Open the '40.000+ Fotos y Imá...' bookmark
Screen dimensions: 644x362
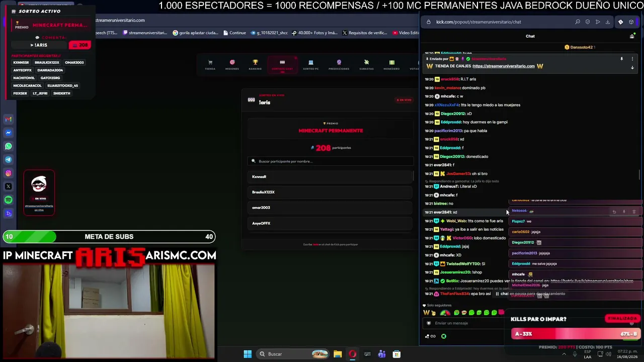tap(314, 33)
